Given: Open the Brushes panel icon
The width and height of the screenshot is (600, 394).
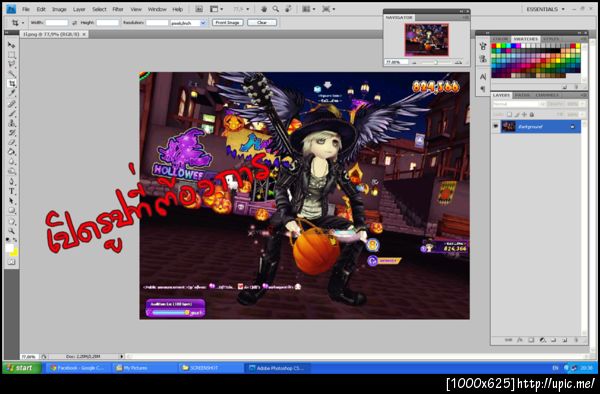Looking at the screenshot, I should point(483,46).
